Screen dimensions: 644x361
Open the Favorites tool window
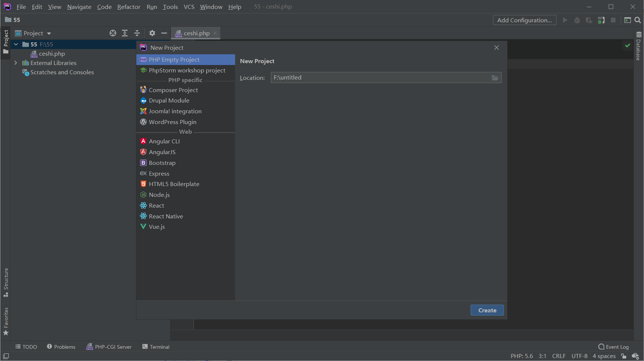click(x=6, y=321)
